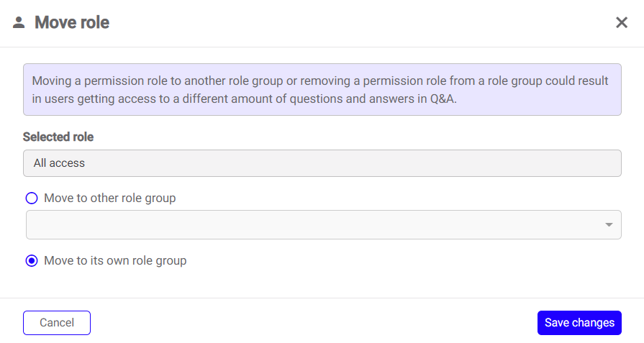Click the 'Q&A' word in the notice
This screenshot has height=343, width=644.
click(443, 99)
